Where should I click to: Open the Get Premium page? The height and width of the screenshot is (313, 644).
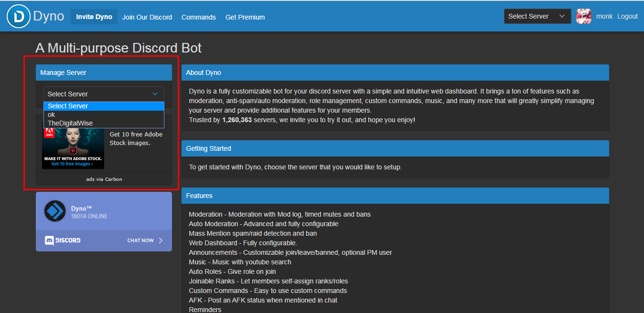(245, 17)
